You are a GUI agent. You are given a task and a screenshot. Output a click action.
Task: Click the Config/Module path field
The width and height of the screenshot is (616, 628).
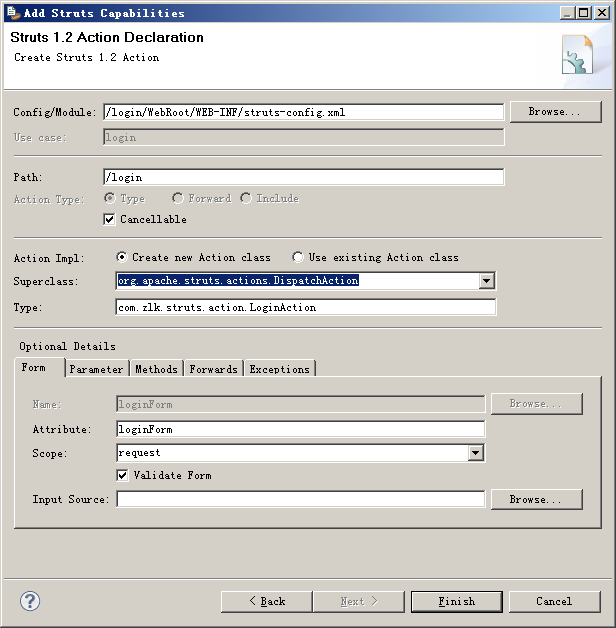point(304,112)
